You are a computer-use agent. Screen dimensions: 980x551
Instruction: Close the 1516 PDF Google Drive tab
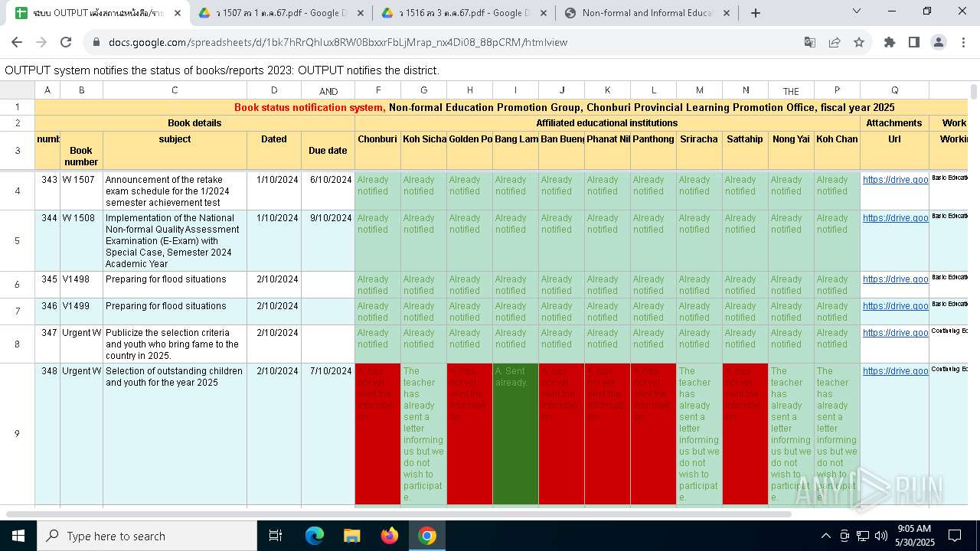(x=544, y=13)
